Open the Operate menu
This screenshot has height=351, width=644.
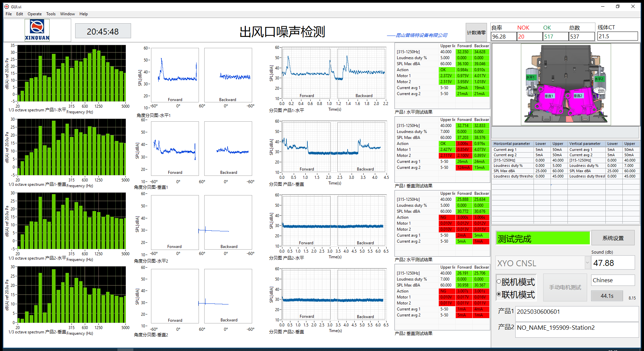(35, 14)
